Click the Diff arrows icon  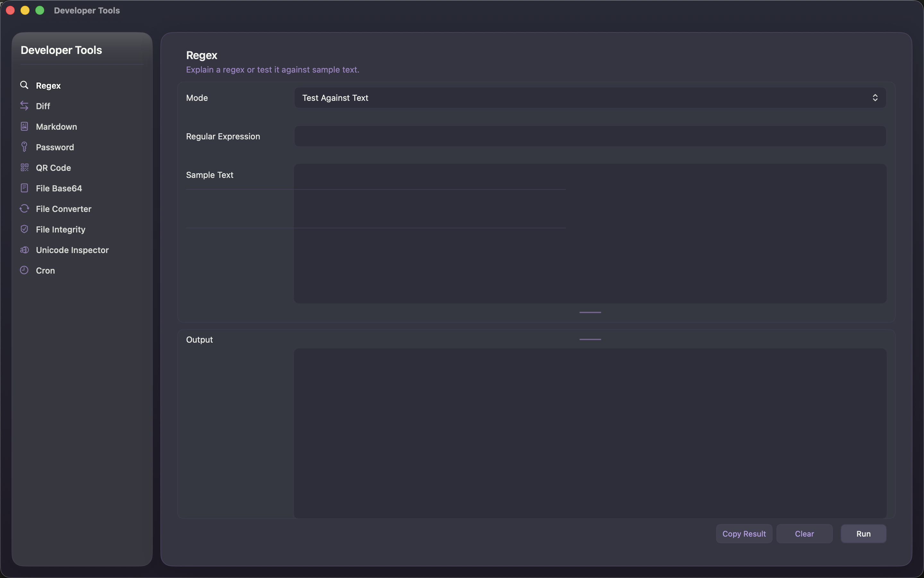pyautogui.click(x=24, y=106)
